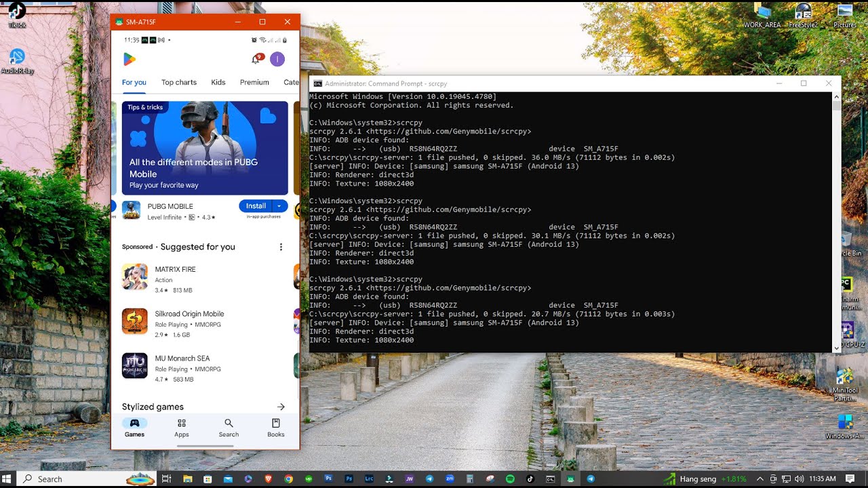Viewport: 868px width, 488px height.
Task: Open PUBG MOBILE app icon
Action: (131, 210)
